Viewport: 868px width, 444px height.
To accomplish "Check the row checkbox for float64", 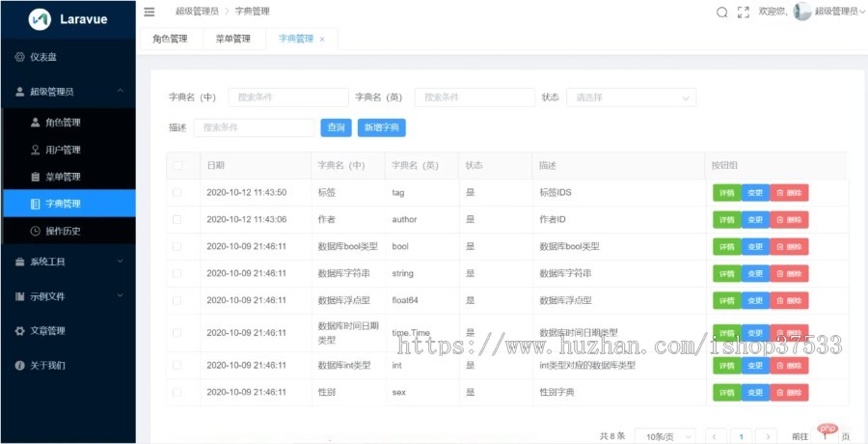I will pyautogui.click(x=177, y=300).
